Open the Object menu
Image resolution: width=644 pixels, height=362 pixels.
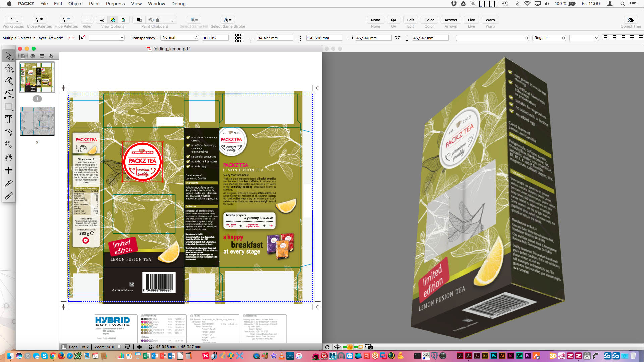tap(75, 4)
